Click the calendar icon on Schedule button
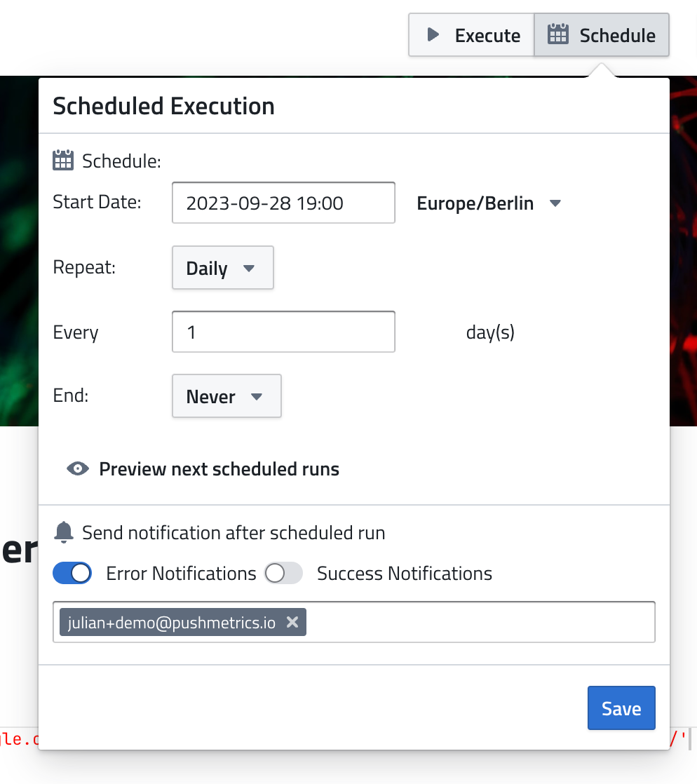The image size is (697, 784). (557, 35)
